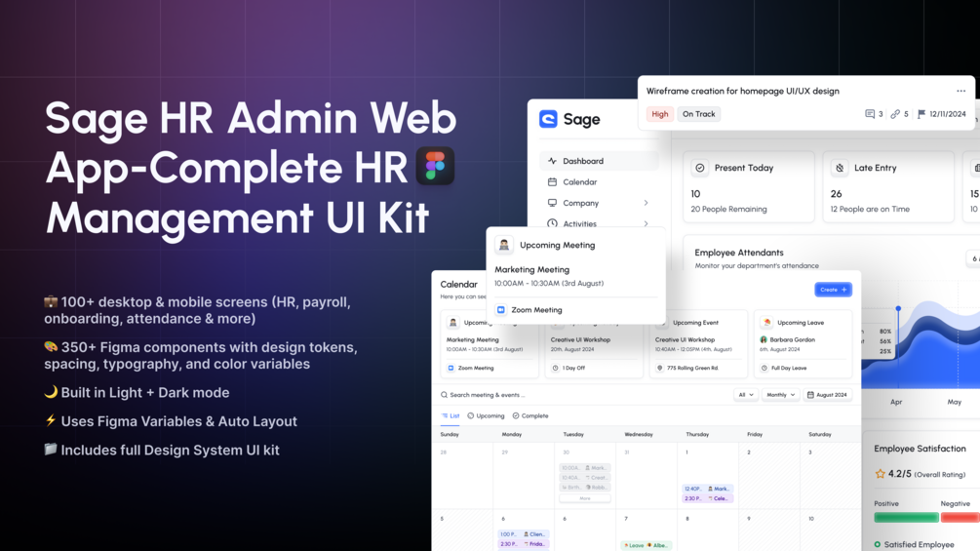The height and width of the screenshot is (551, 980).
Task: Click the Employee Satisfaction star icon
Action: [x=880, y=474]
